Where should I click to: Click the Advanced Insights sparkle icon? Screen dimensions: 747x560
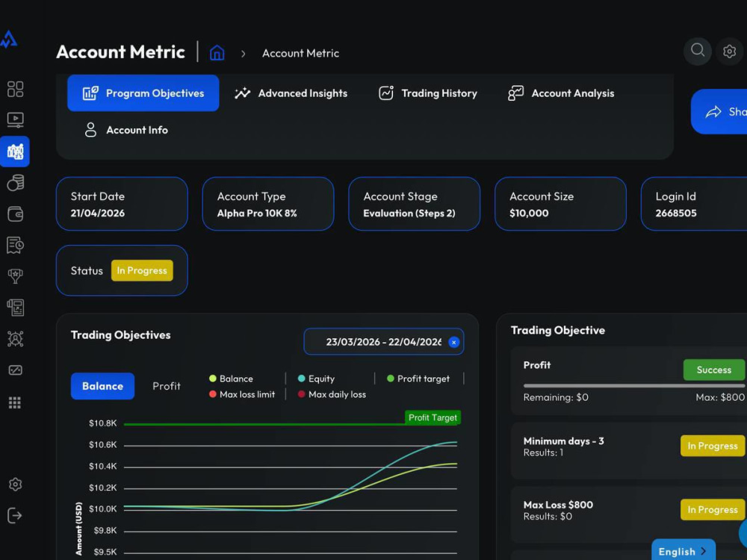[x=243, y=93]
